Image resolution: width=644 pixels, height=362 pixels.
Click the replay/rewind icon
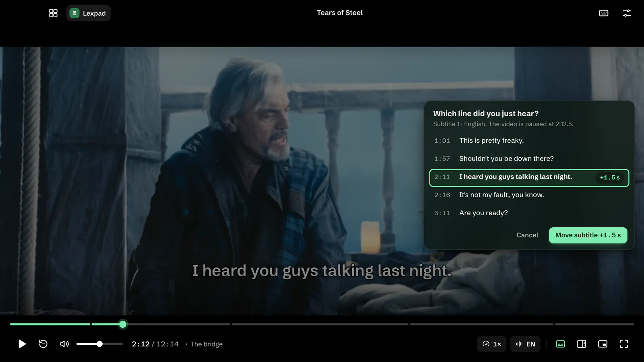coord(43,344)
